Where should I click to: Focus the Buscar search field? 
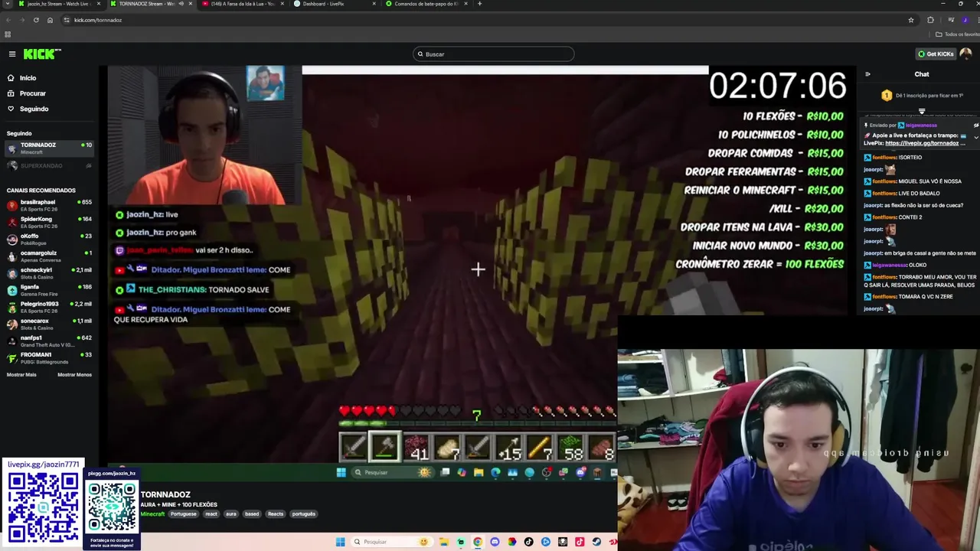(494, 54)
